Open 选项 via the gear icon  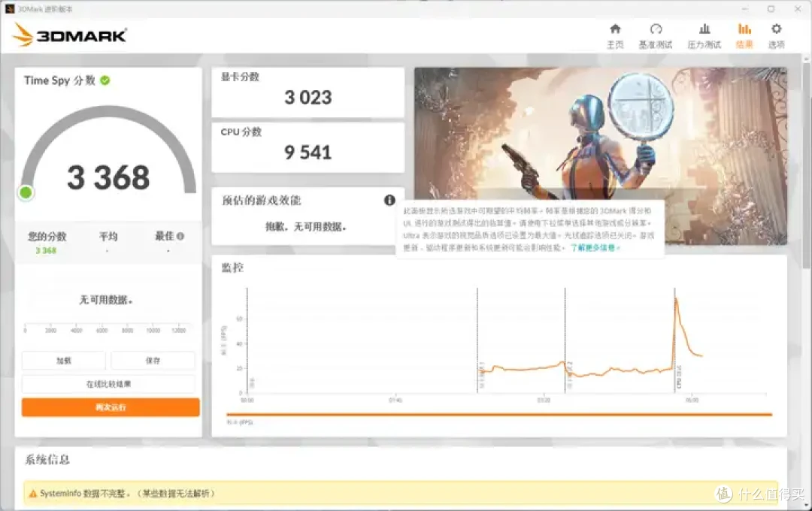(776, 28)
